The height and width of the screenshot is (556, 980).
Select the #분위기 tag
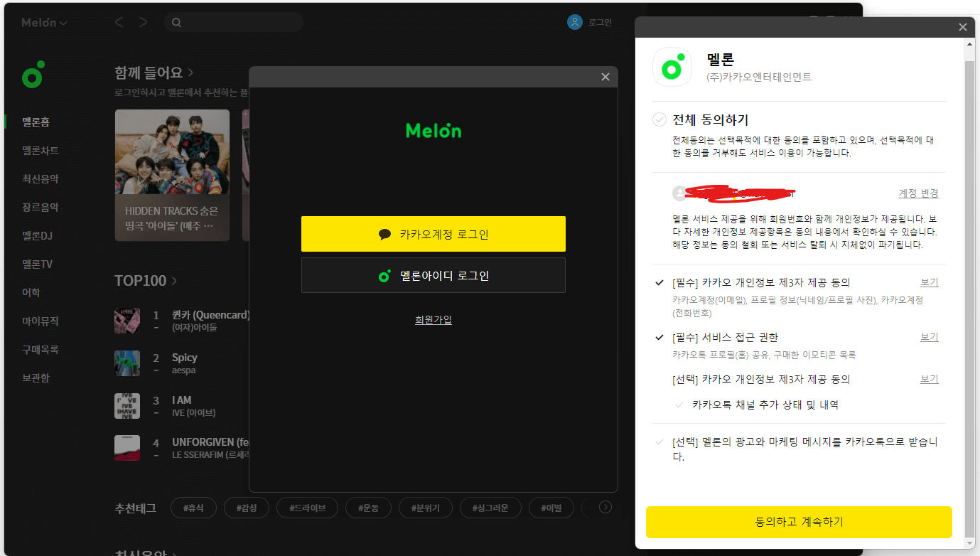[426, 508]
